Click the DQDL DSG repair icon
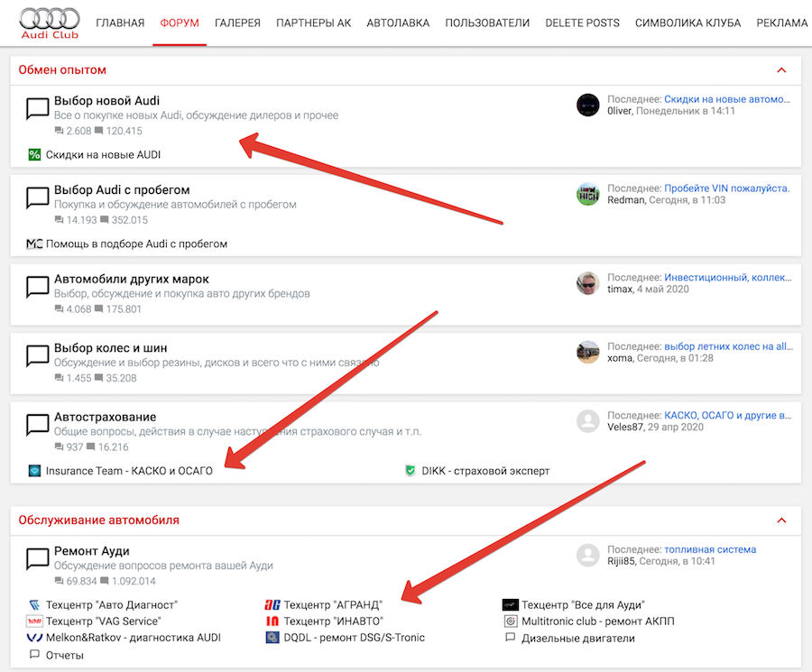The height and width of the screenshot is (672, 812). 272,638
